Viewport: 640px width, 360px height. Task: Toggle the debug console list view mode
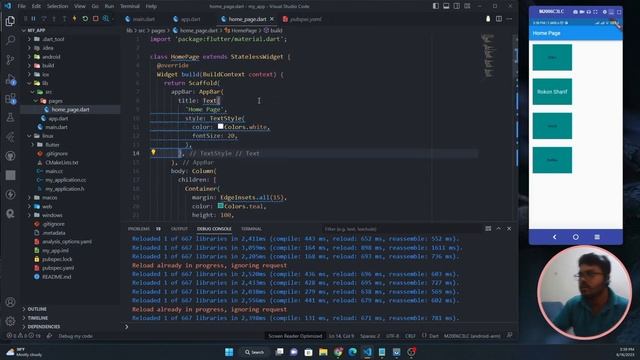(x=488, y=229)
